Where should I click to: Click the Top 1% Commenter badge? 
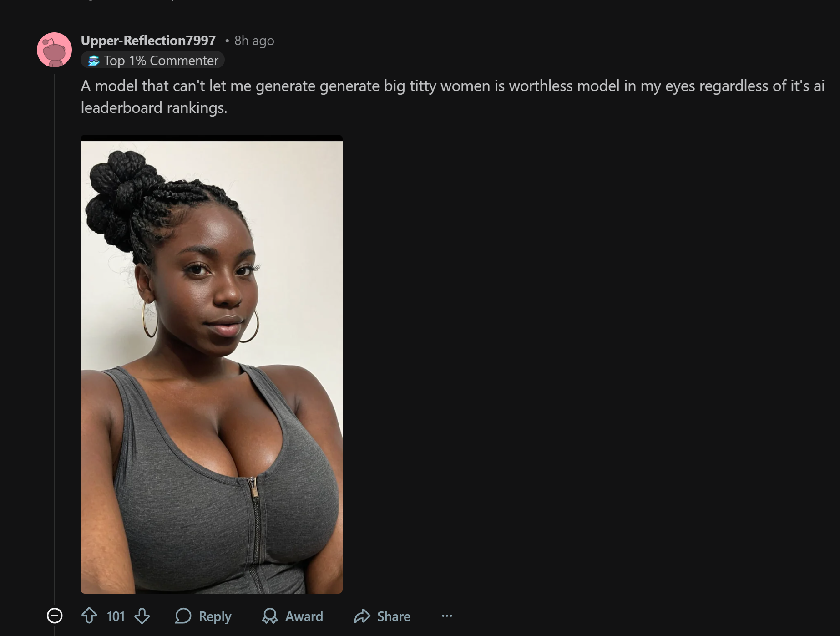[152, 61]
